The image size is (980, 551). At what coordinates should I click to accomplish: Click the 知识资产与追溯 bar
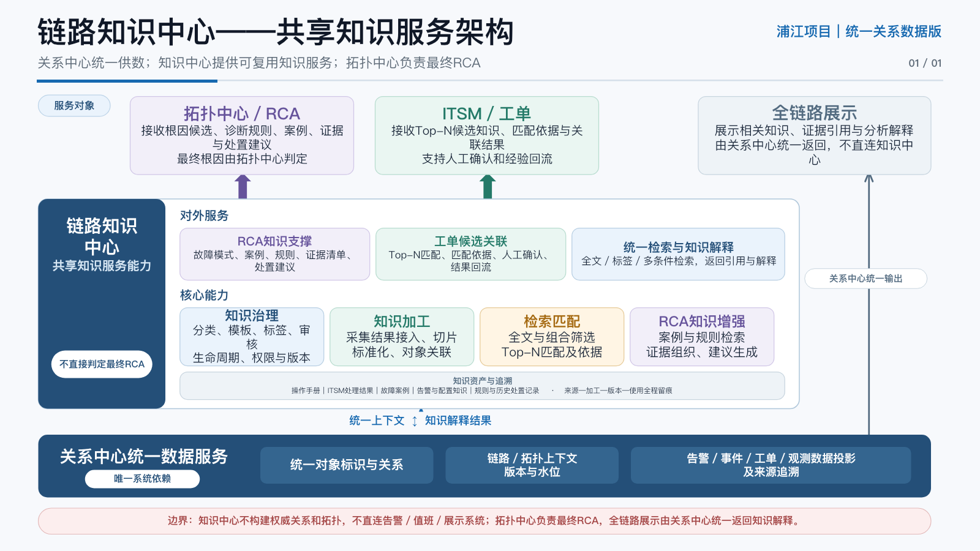tap(482, 386)
